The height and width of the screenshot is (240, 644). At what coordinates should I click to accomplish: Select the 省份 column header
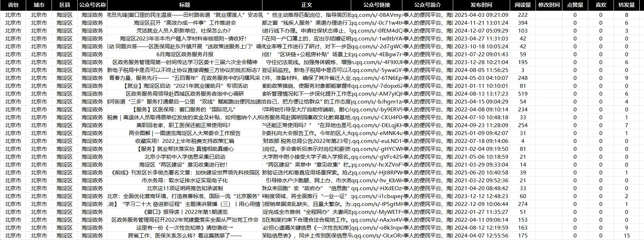pos(13,5)
